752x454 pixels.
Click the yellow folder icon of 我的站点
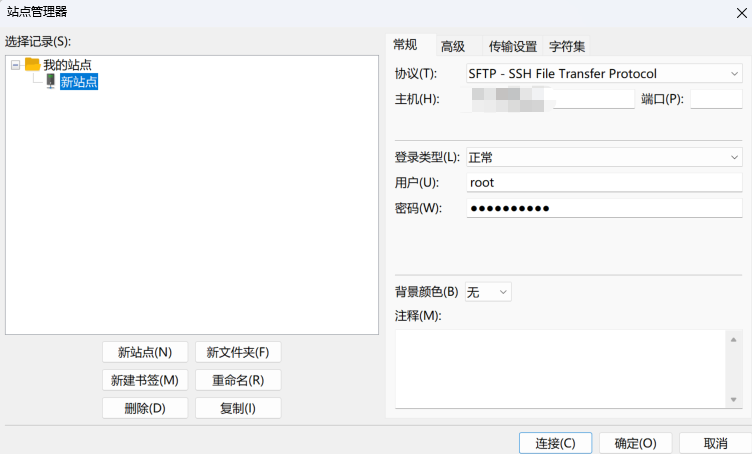pos(32,64)
